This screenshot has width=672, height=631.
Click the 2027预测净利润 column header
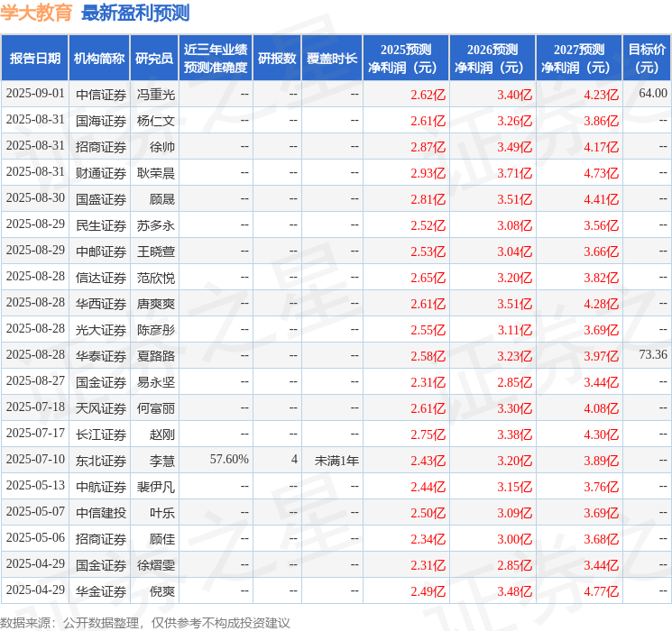tap(578, 59)
